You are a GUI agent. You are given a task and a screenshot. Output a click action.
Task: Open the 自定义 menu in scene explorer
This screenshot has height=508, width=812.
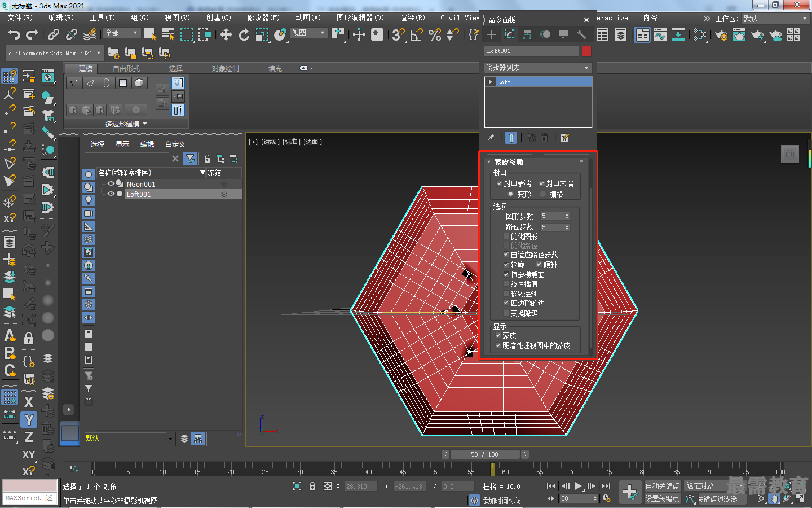(175, 144)
